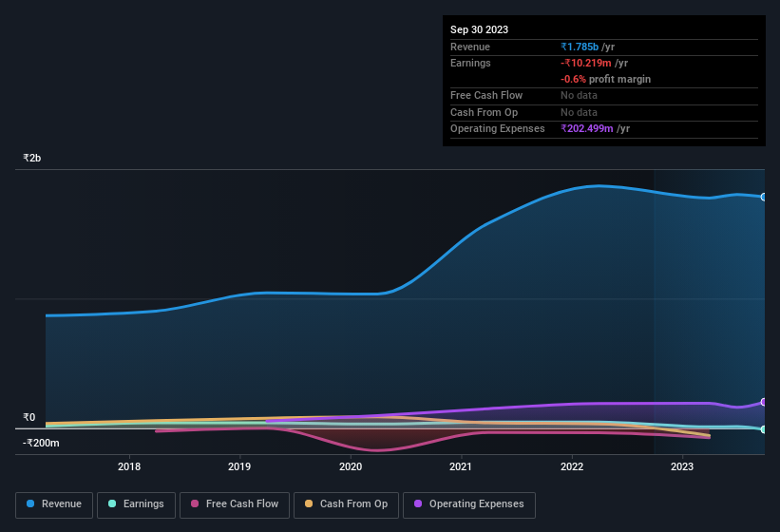
Task: Click the -0.6% profit margin text
Action: (x=605, y=79)
